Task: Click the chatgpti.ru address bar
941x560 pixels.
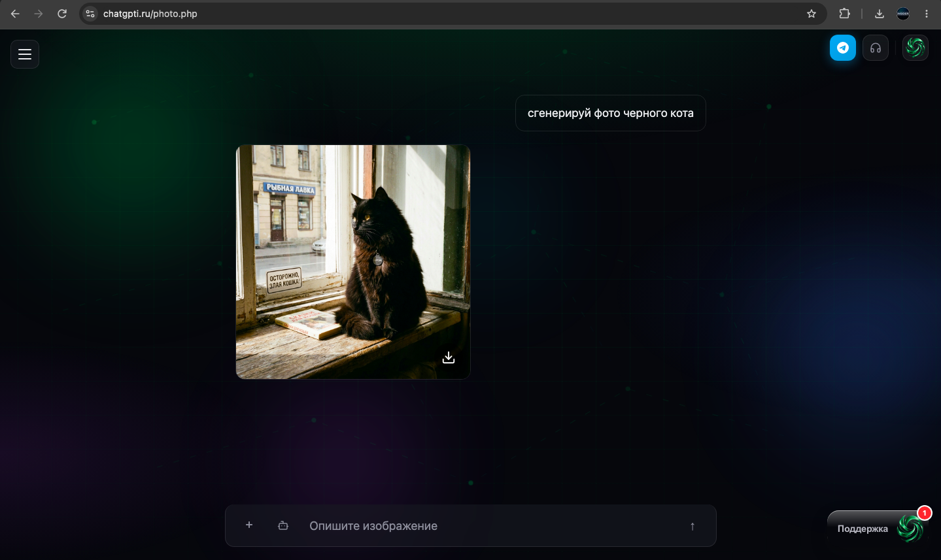Action: click(451, 14)
